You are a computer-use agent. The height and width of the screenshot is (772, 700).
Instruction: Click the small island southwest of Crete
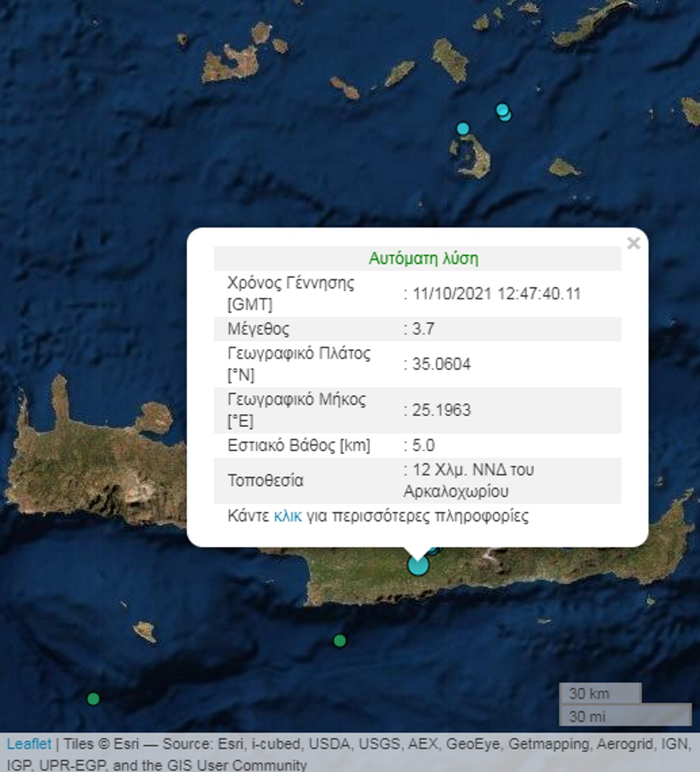click(145, 631)
